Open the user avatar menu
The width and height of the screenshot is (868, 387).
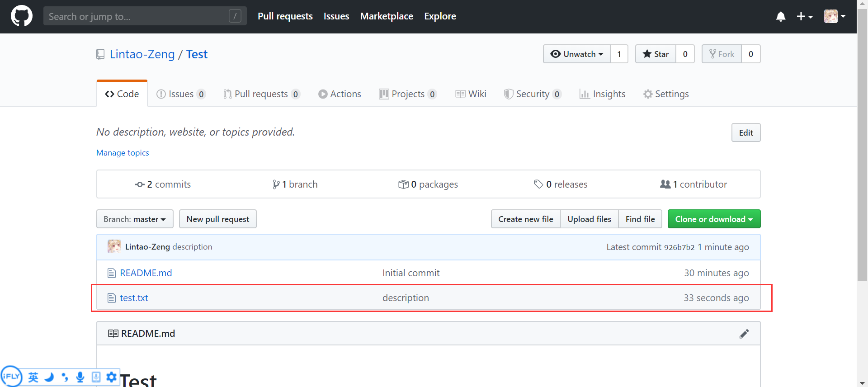[x=835, y=16]
